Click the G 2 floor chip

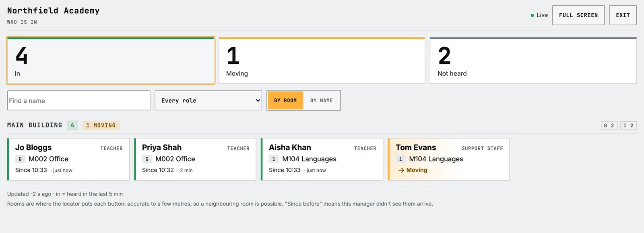pyautogui.click(x=609, y=125)
